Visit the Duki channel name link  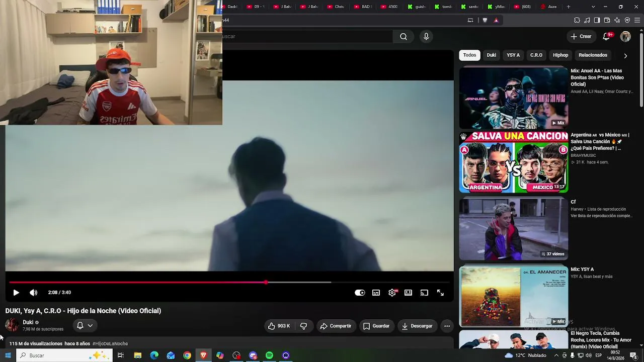tap(28, 322)
